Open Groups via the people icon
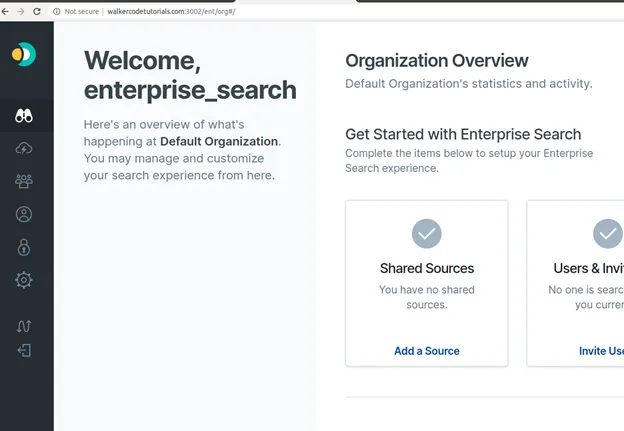This screenshot has width=624, height=431. [x=24, y=181]
